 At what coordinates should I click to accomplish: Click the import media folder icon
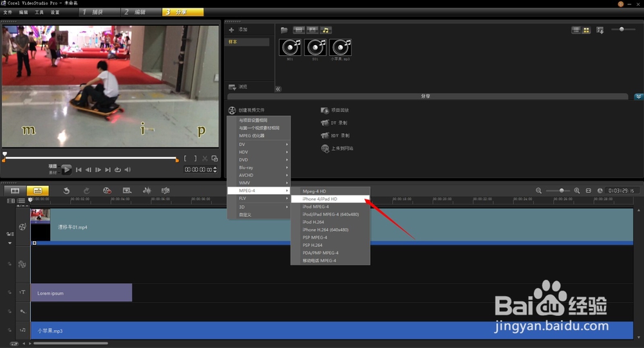(284, 30)
